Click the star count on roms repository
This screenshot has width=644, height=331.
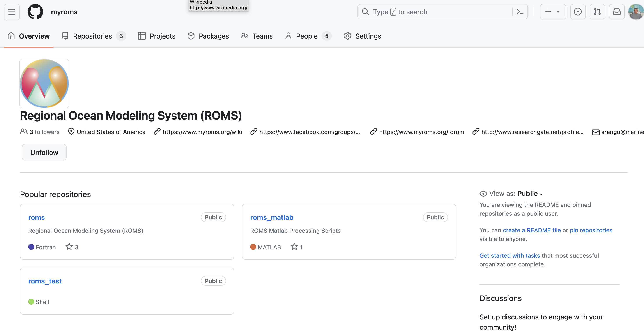(72, 247)
